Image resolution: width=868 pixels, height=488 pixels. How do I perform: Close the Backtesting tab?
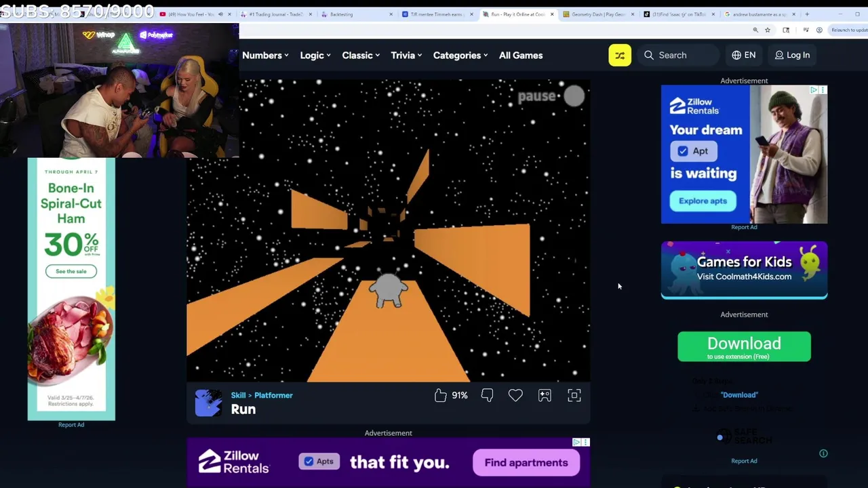tap(391, 14)
